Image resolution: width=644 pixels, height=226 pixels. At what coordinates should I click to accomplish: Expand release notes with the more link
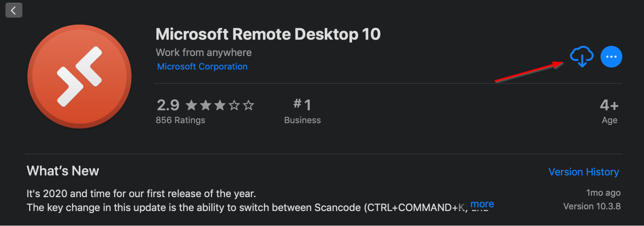point(482,204)
